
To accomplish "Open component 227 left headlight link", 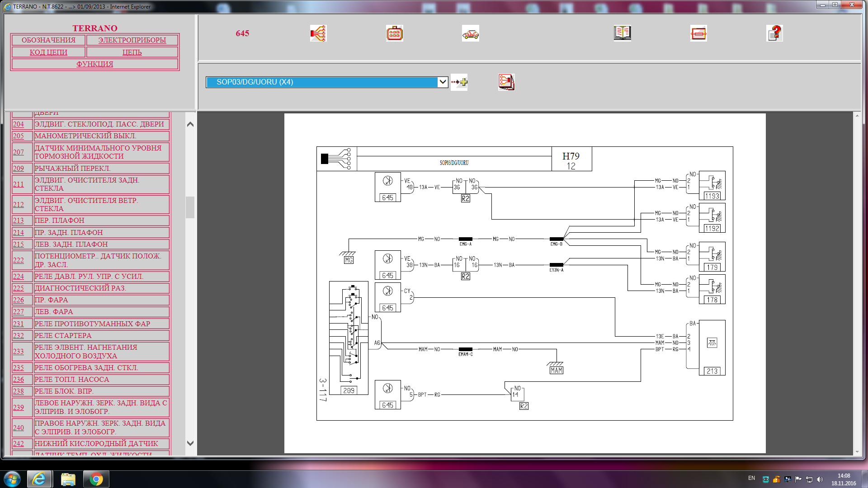I will pos(19,312).
